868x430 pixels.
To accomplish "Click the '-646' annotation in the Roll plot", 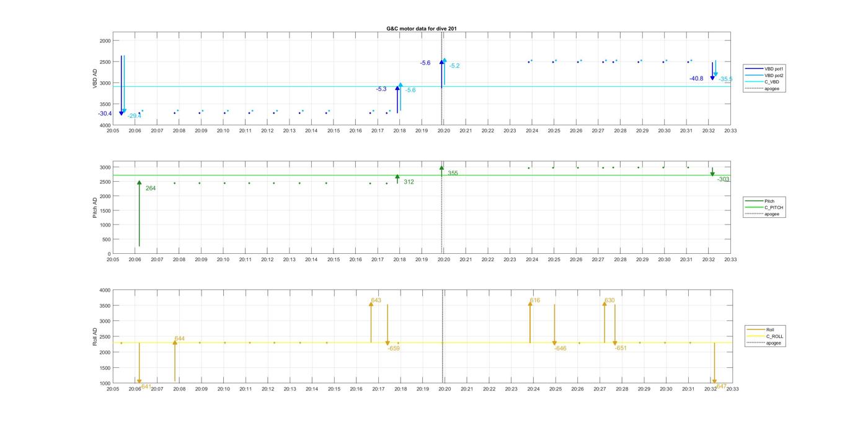I will point(560,349).
